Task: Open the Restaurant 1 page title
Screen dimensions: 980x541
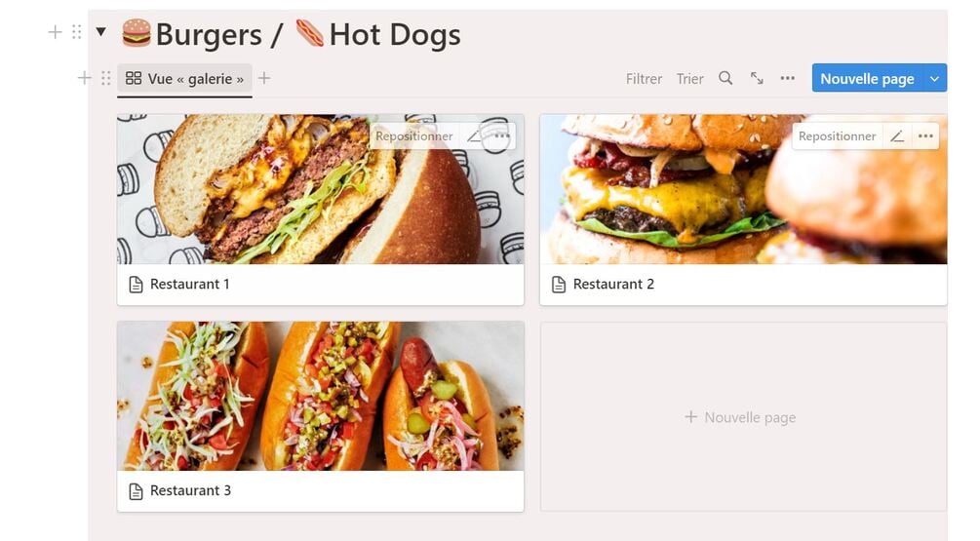Action: click(189, 285)
